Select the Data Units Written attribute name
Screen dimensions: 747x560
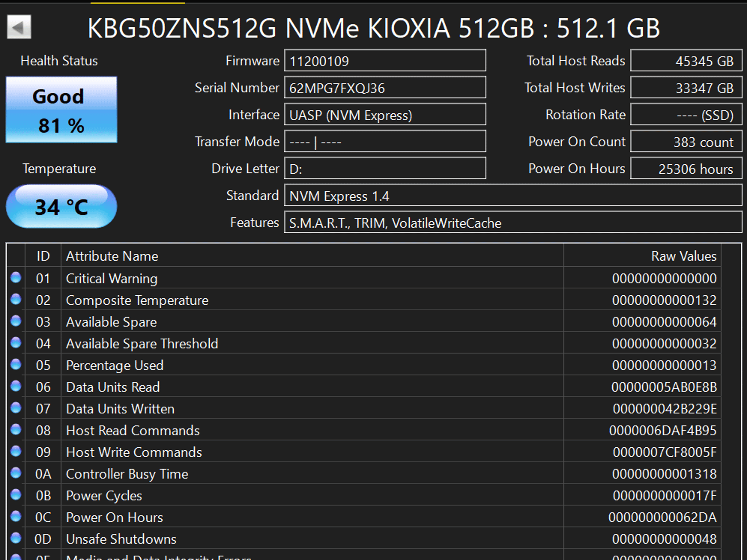point(120,409)
